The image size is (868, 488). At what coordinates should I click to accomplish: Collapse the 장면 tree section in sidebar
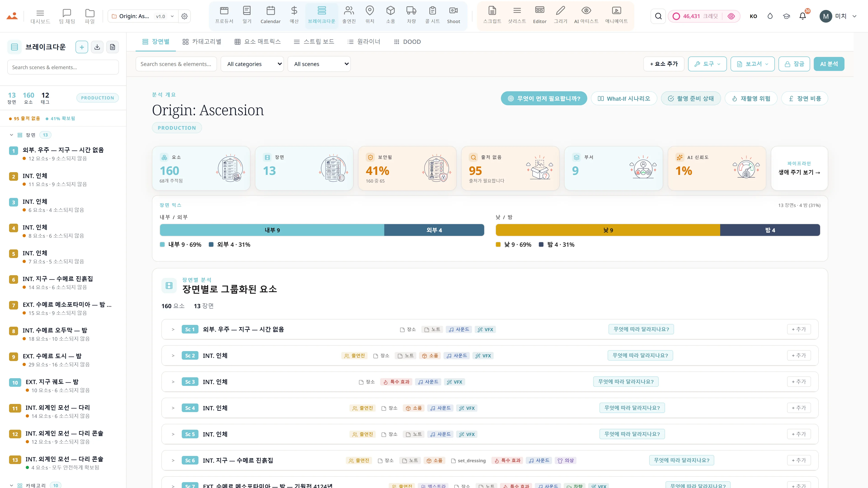click(12, 135)
